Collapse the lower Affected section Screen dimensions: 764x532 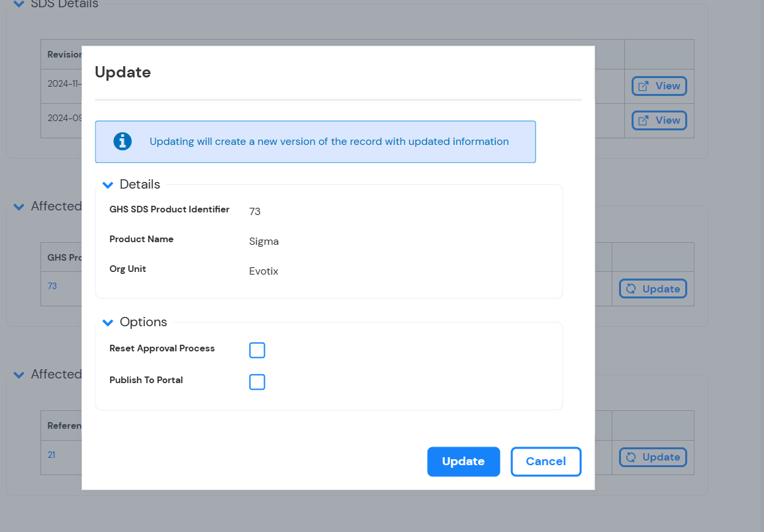19,375
